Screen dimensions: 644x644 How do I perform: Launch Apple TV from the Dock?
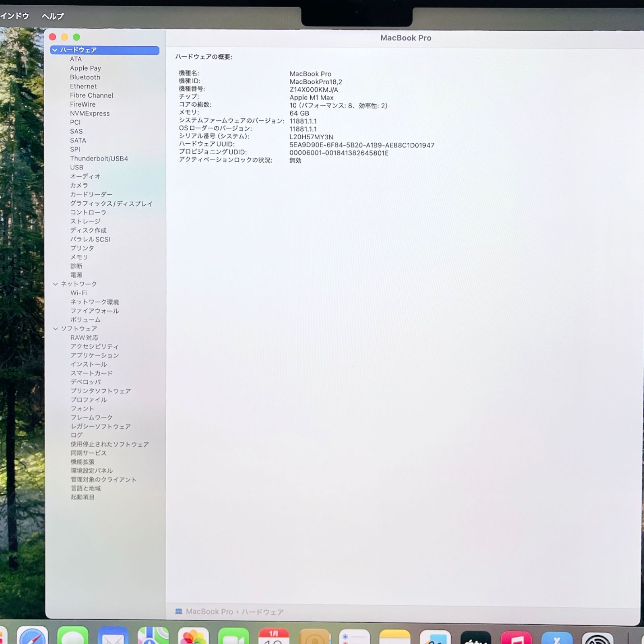pyautogui.click(x=476, y=637)
